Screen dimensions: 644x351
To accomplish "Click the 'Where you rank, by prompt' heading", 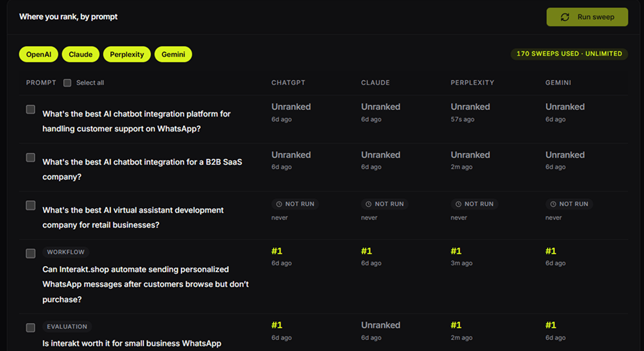I will [x=68, y=17].
